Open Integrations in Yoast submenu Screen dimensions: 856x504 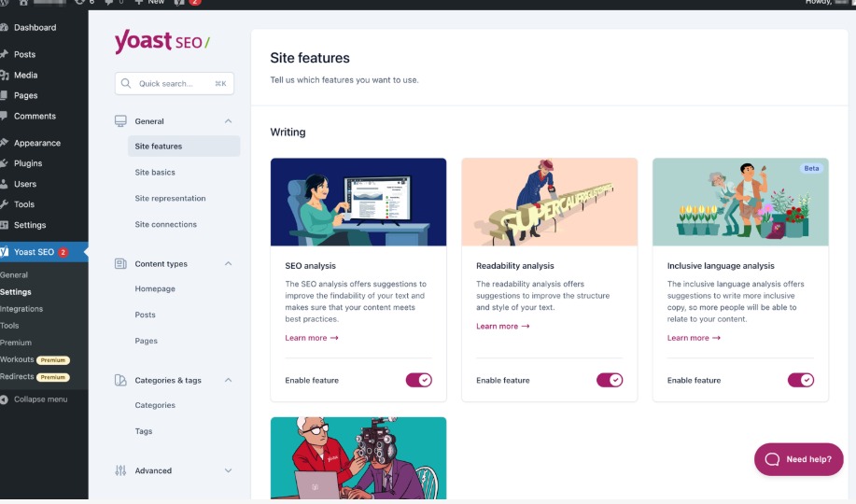pyautogui.click(x=21, y=309)
